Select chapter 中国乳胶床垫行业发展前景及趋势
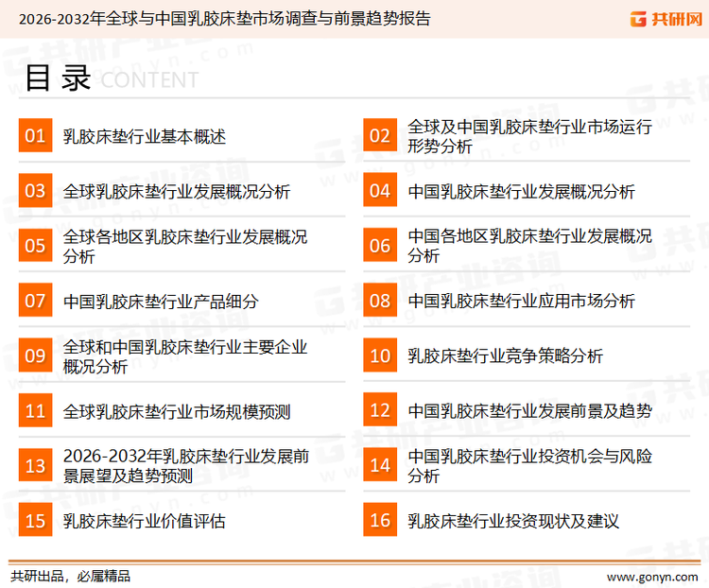Screen dimensions: 709x588 [x=529, y=410]
